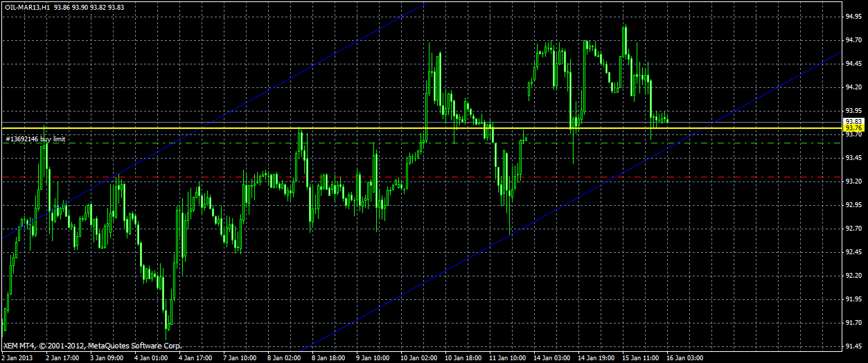Click the yellow 93.76 price tag

point(851,128)
